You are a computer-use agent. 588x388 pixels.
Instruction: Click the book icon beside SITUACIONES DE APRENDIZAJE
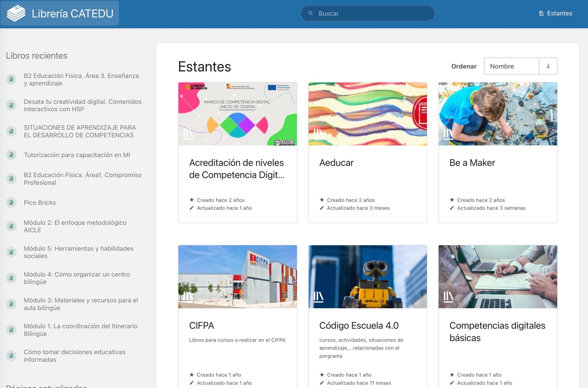pyautogui.click(x=11, y=131)
